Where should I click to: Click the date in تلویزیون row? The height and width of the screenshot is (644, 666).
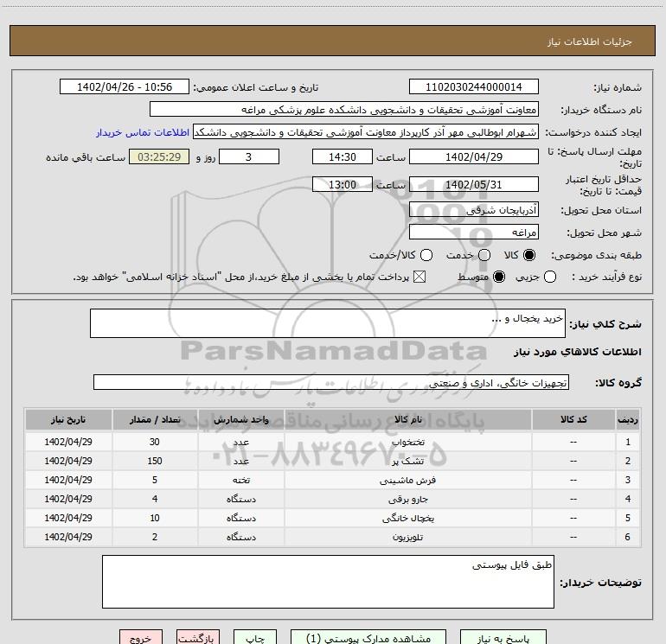coord(68,538)
